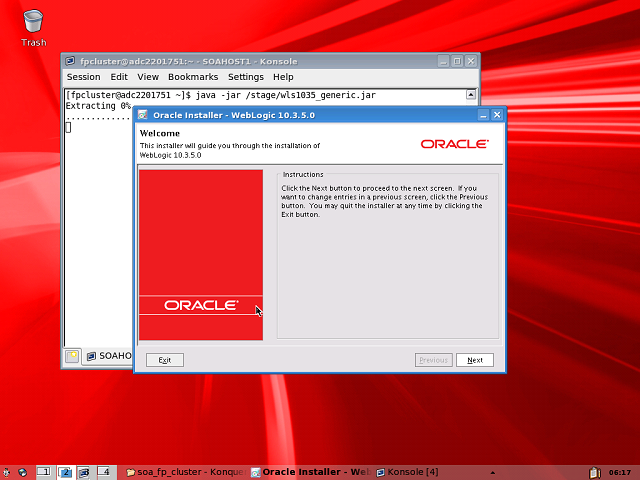Click Oracle logo in installer header
Screen dimensions: 640x480
(454, 144)
